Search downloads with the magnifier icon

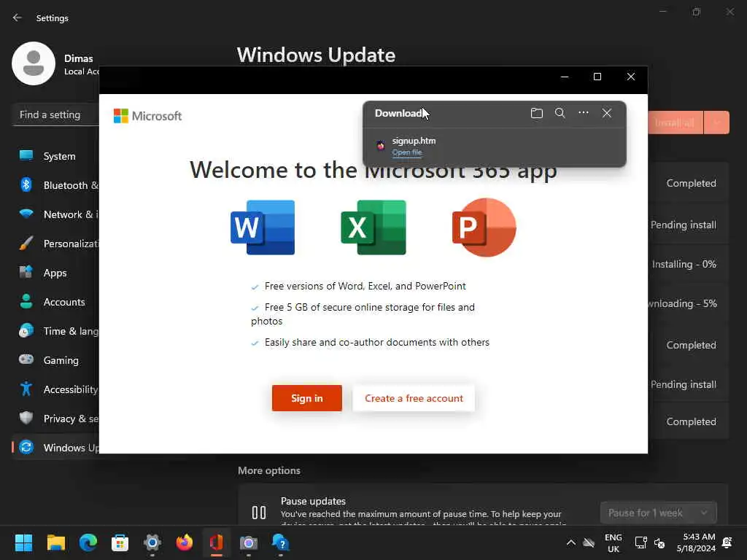pyautogui.click(x=560, y=113)
